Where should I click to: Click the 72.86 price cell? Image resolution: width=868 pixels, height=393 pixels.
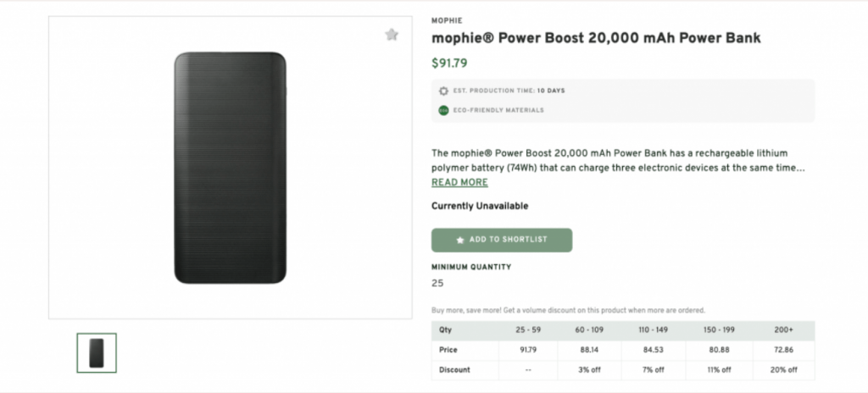[x=784, y=350]
